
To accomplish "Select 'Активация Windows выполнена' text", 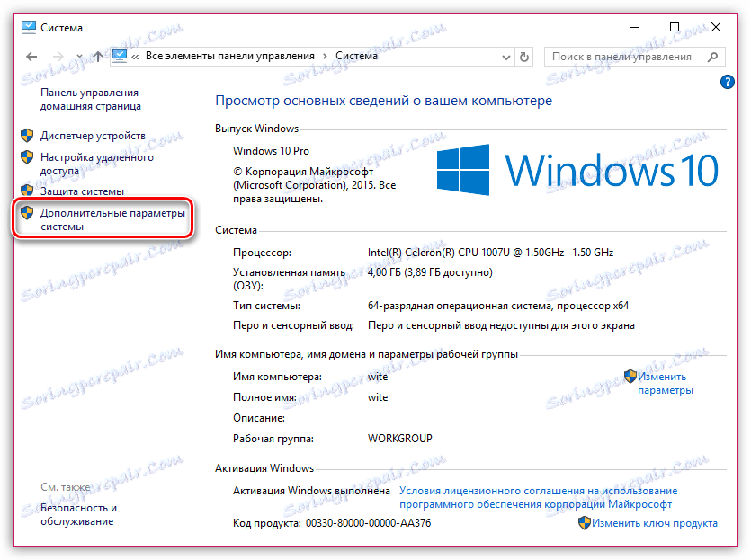I will point(311,491).
